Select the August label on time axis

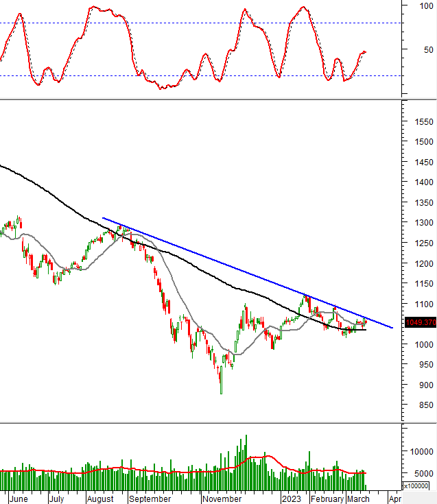(100, 499)
